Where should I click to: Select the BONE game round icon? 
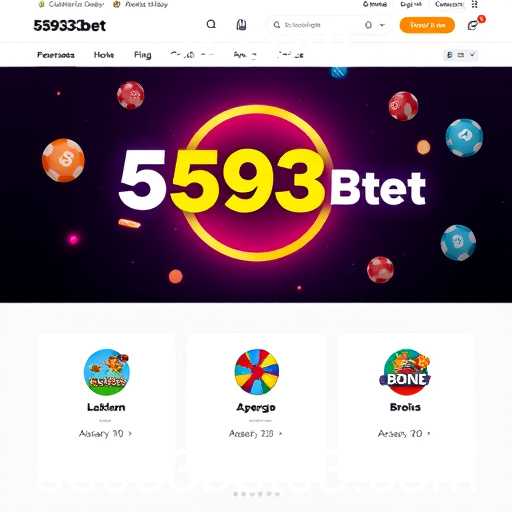pyautogui.click(x=405, y=372)
